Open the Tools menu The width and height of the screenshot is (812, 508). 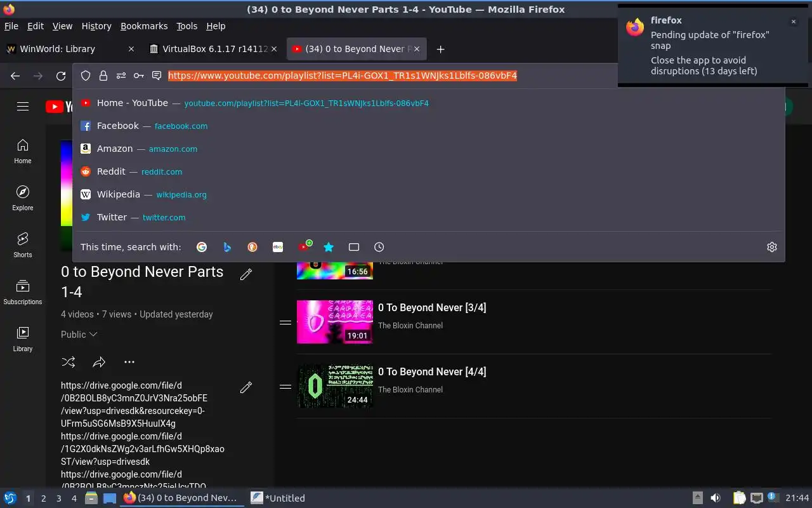click(187, 26)
